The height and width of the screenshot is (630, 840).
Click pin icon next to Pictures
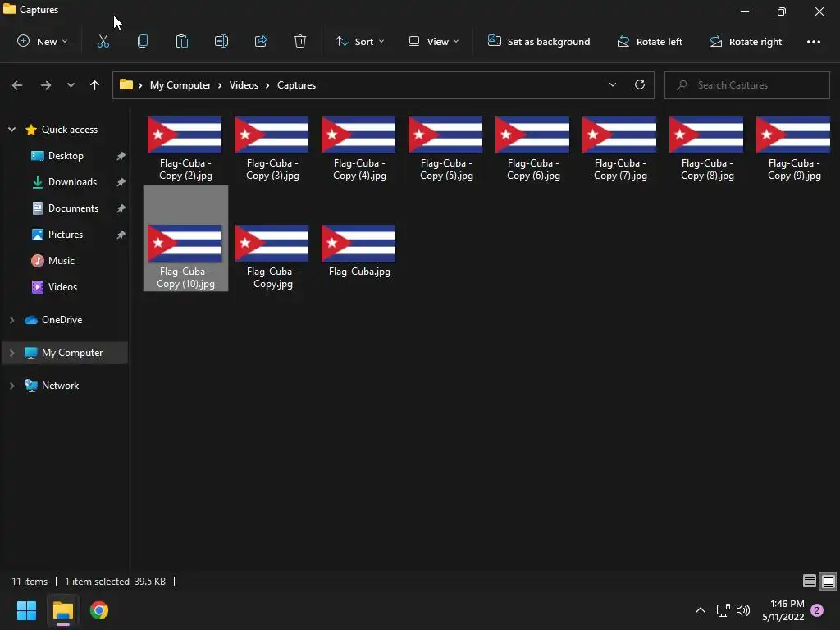pos(121,235)
